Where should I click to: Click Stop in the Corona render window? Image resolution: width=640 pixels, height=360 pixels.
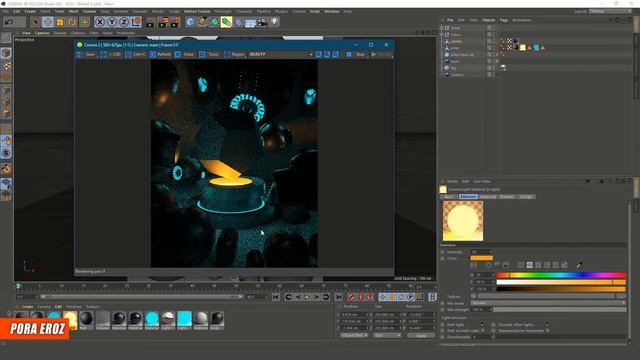click(x=356, y=54)
